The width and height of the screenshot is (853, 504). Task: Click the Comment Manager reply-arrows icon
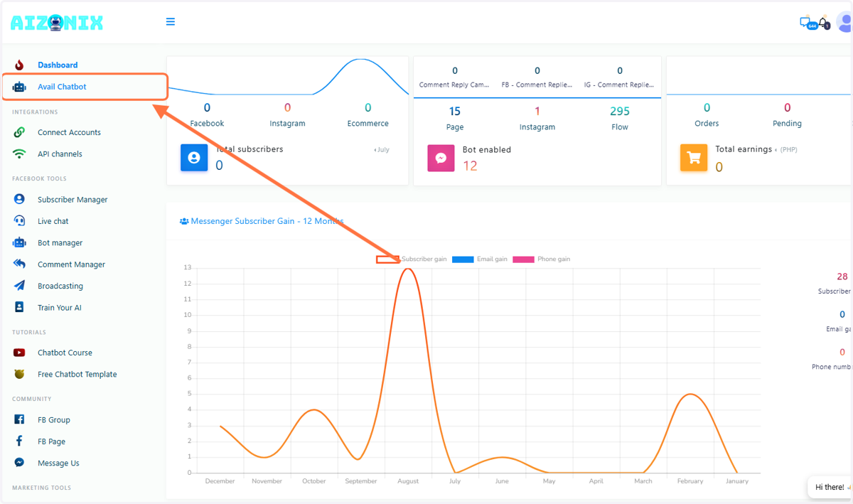(x=19, y=264)
